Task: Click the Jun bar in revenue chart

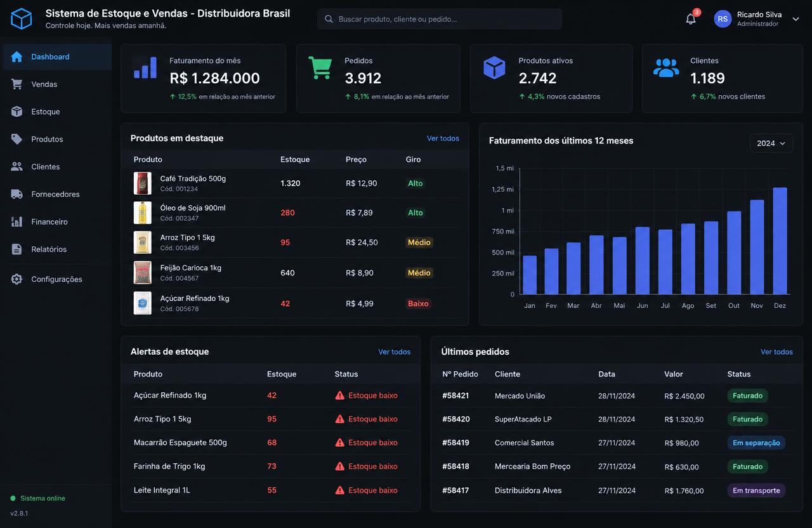Action: coord(642,261)
